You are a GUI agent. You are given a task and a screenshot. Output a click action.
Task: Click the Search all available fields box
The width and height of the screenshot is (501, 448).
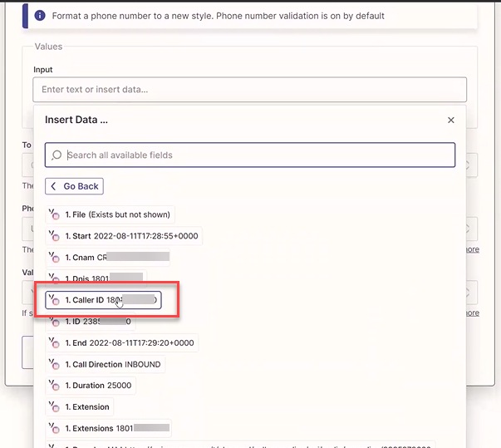pos(250,155)
